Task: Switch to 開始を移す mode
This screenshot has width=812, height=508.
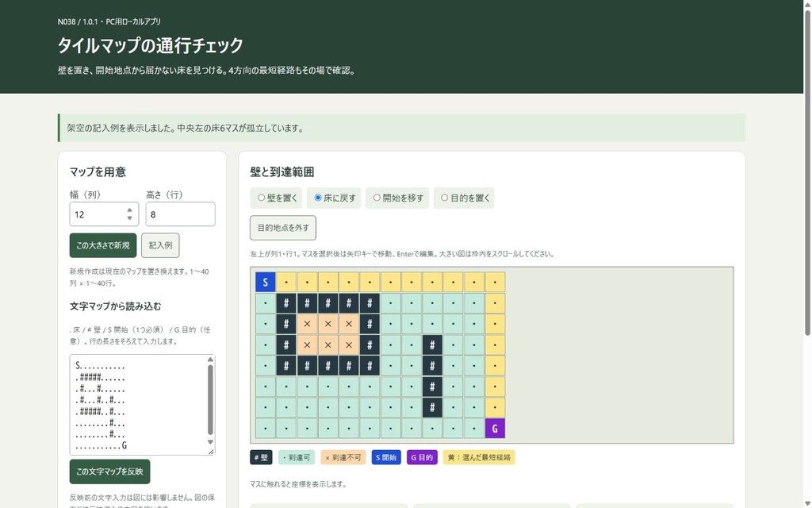Action: (397, 198)
